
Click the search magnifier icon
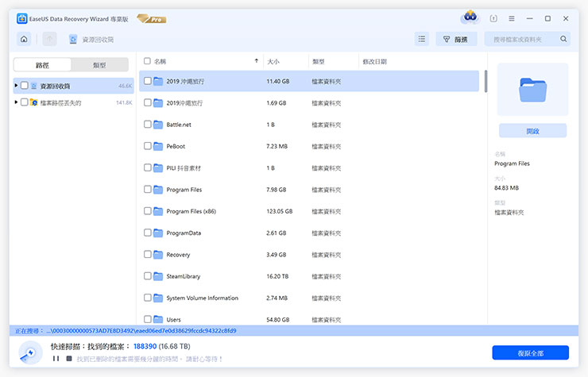point(564,39)
